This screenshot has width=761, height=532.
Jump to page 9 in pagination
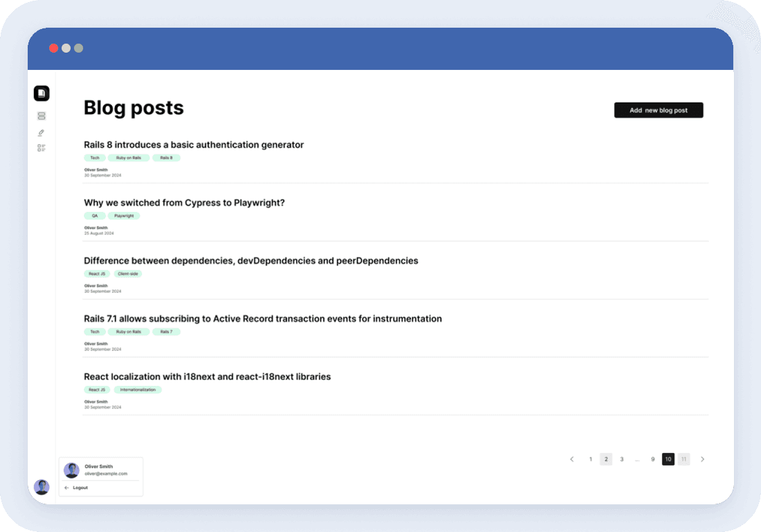[x=653, y=459]
